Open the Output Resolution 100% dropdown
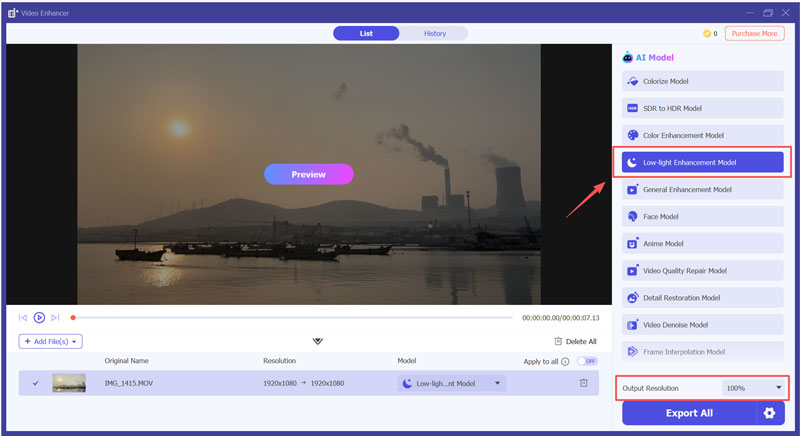Screen dimensions: 800x436 (753, 388)
